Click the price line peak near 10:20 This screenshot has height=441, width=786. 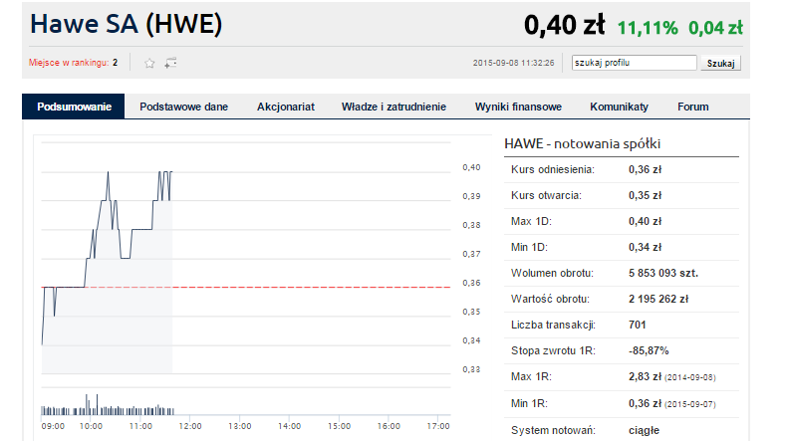pyautogui.click(x=108, y=173)
